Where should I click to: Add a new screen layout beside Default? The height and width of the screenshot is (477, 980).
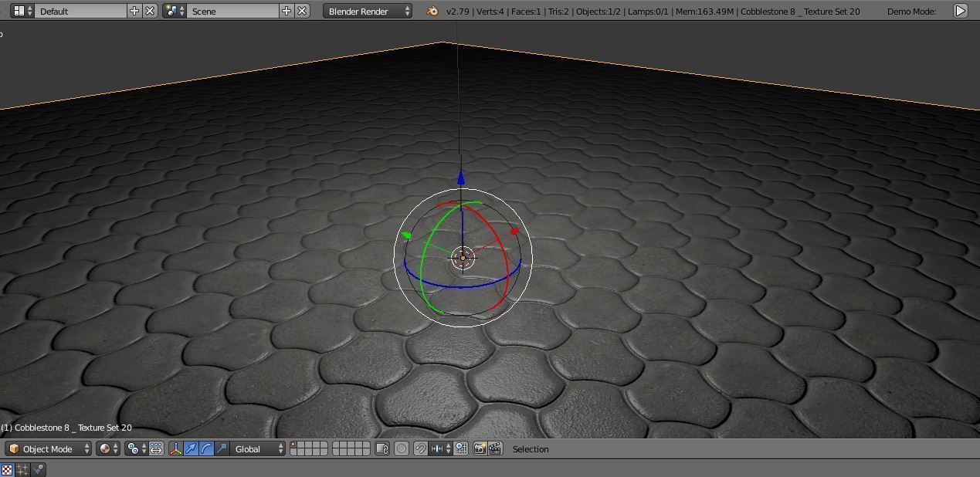(134, 11)
